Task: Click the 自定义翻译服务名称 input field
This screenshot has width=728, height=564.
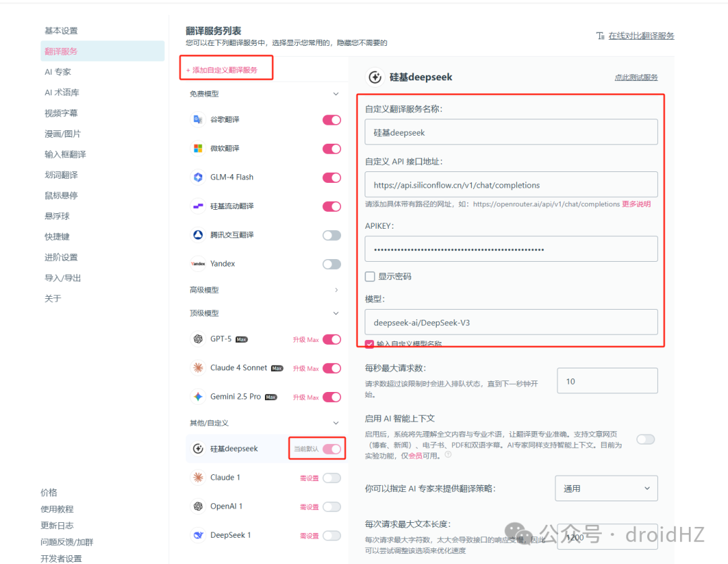Action: click(x=511, y=132)
